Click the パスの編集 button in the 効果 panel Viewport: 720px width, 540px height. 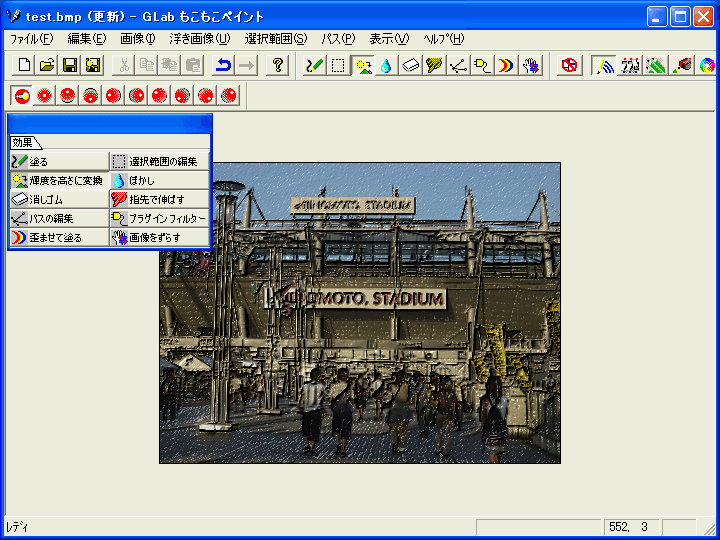(x=59, y=219)
